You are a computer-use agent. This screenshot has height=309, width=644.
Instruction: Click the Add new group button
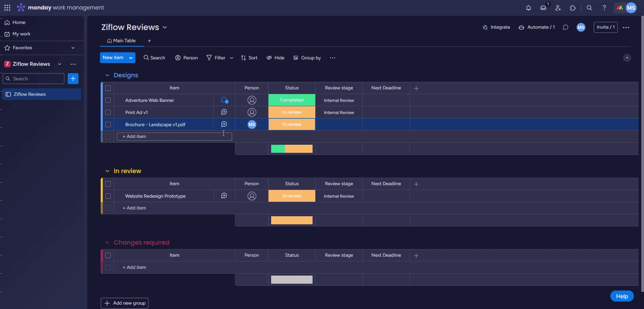[x=125, y=303]
